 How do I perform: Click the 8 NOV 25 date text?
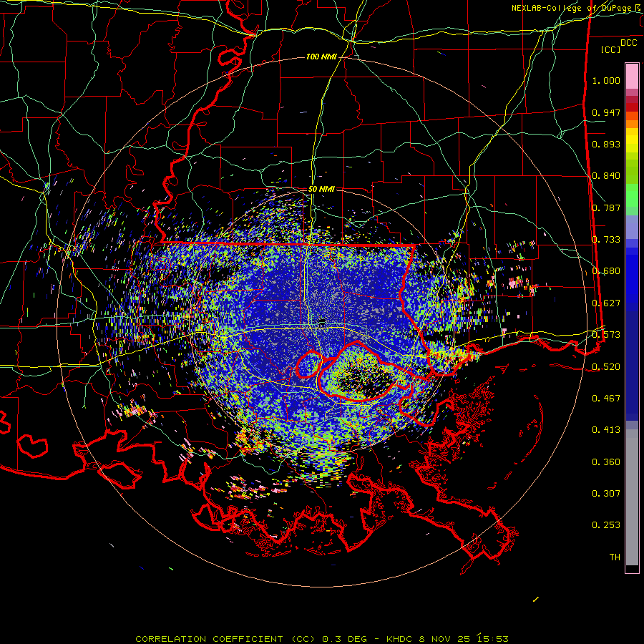pos(445,639)
